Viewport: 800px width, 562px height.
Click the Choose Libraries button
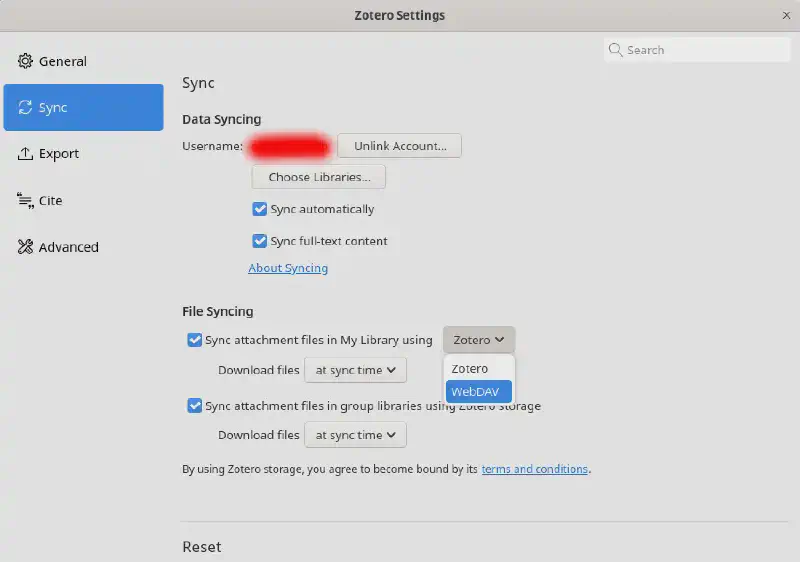point(319,177)
